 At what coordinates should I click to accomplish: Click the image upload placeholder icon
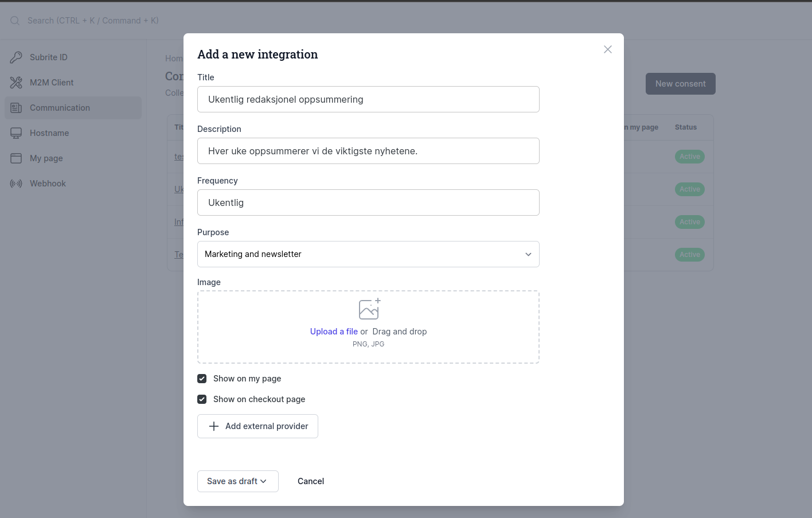pos(369,309)
